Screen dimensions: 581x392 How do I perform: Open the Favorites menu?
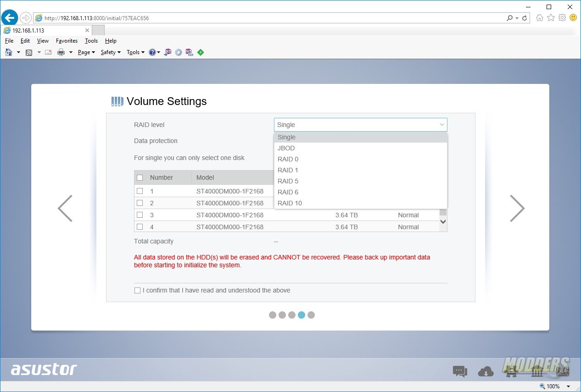67,41
